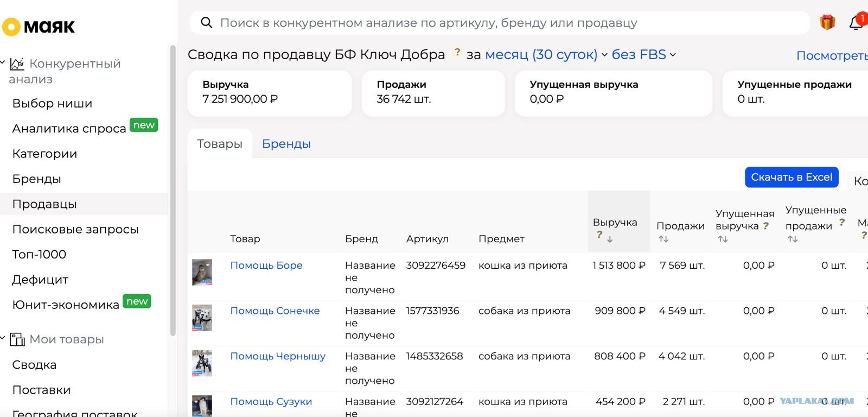Open Поисковые запросы in sidebar
This screenshot has height=417, width=868.
click(x=75, y=229)
